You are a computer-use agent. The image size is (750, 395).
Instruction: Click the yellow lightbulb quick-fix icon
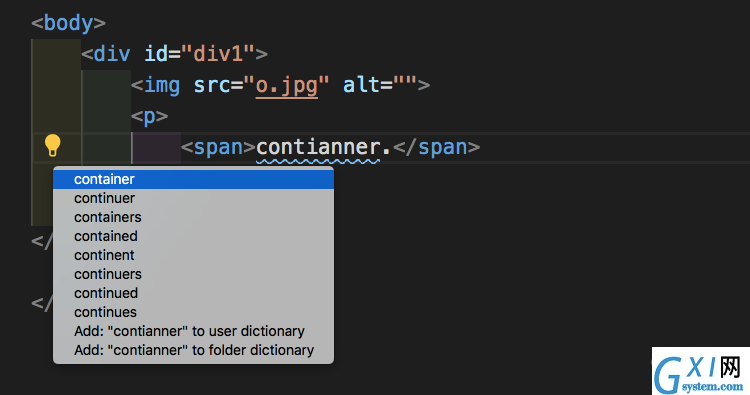[x=52, y=145]
